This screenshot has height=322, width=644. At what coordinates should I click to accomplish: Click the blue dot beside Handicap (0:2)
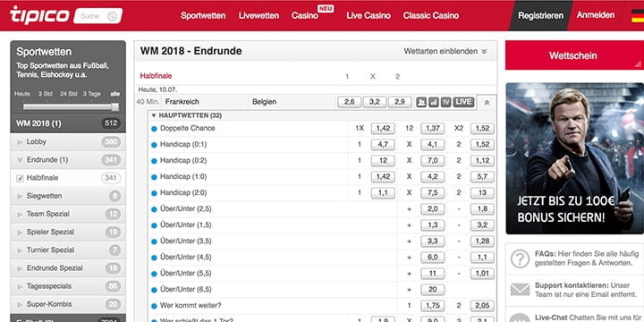point(154,161)
